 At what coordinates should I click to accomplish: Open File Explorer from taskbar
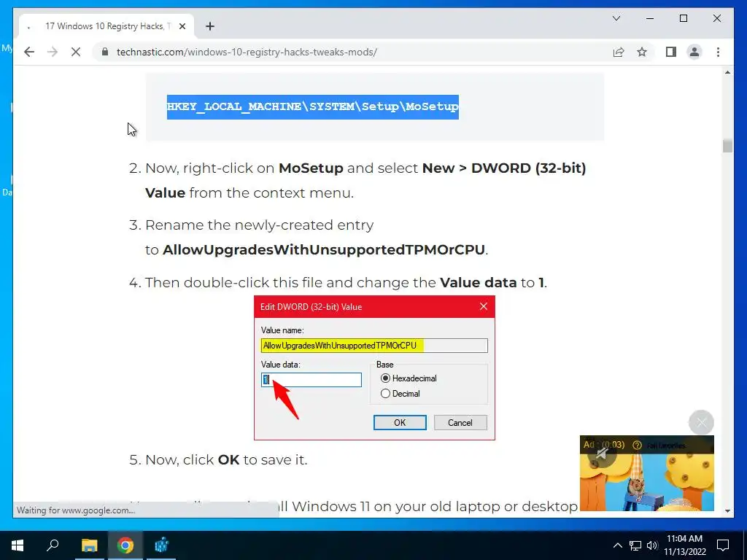pos(89,545)
